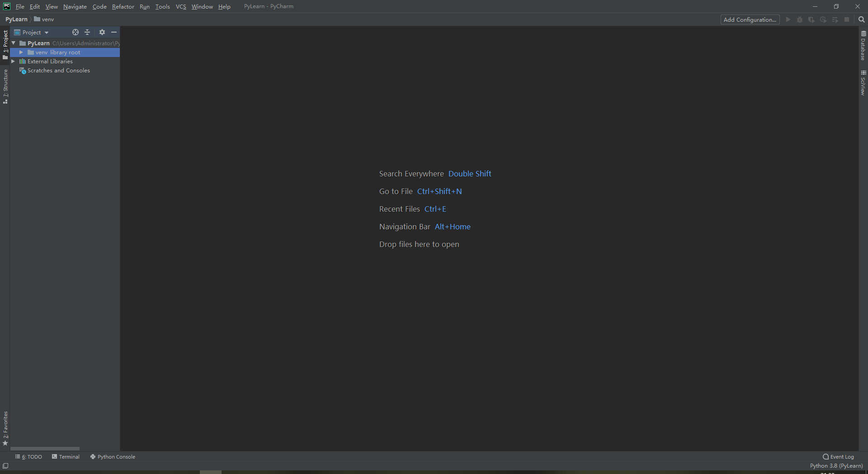Open the Window menu

202,6
